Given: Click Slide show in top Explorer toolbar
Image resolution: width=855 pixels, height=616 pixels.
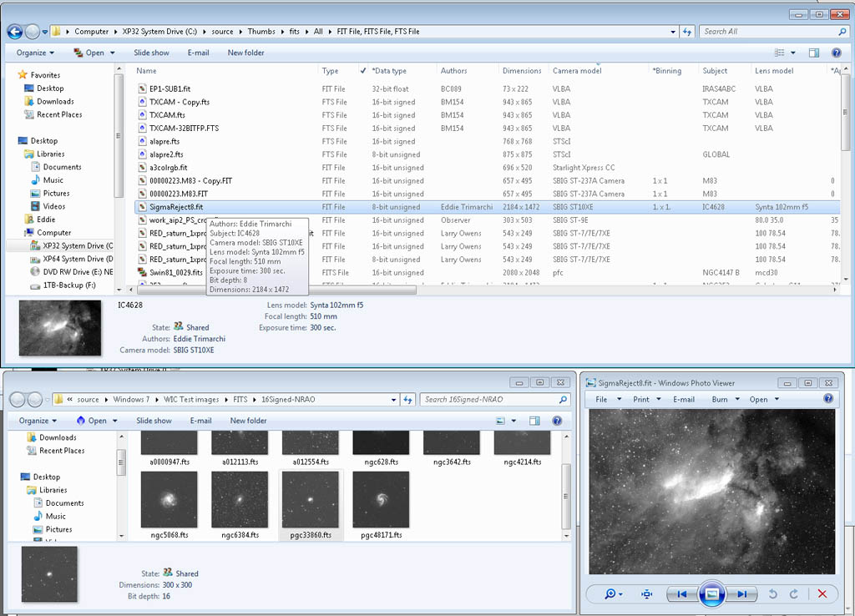Looking at the screenshot, I should (x=151, y=53).
